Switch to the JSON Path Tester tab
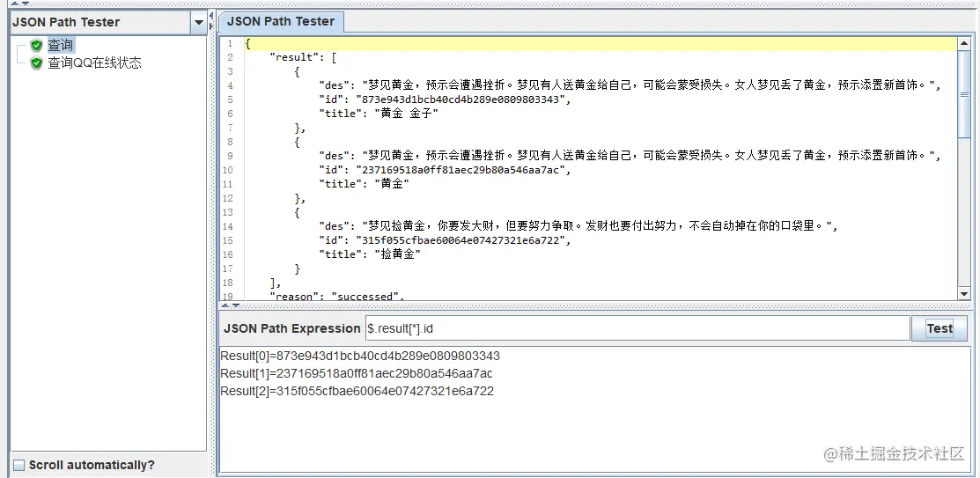Screen dimensions: 980x478 point(281,21)
